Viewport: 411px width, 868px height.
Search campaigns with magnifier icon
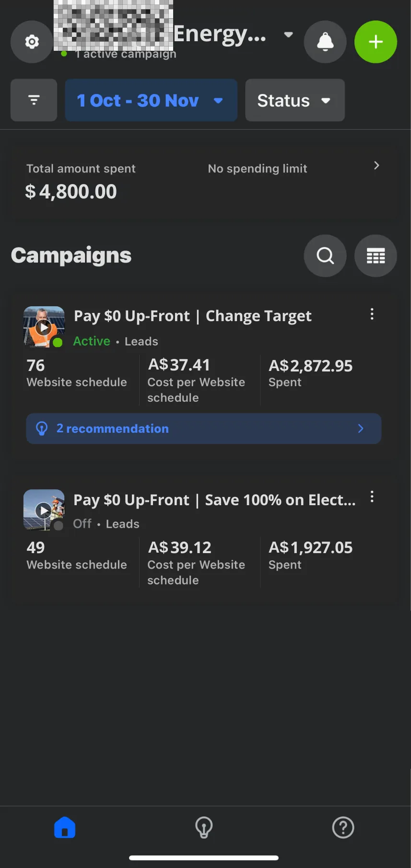325,255
